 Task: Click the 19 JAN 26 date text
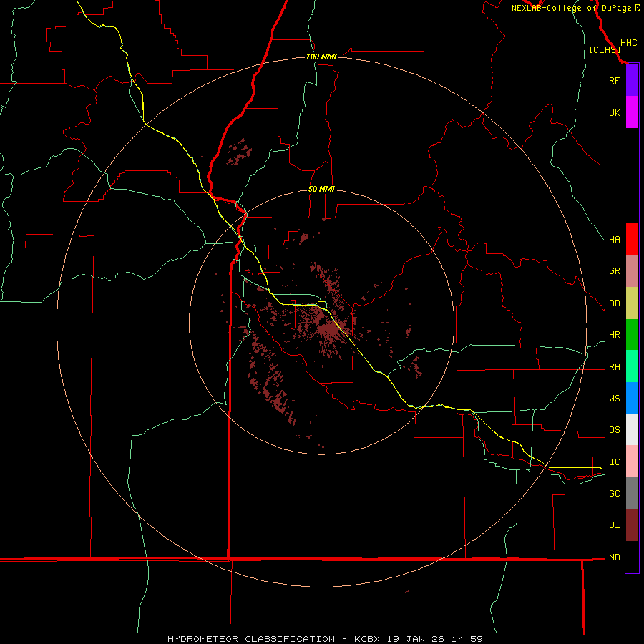416,639
